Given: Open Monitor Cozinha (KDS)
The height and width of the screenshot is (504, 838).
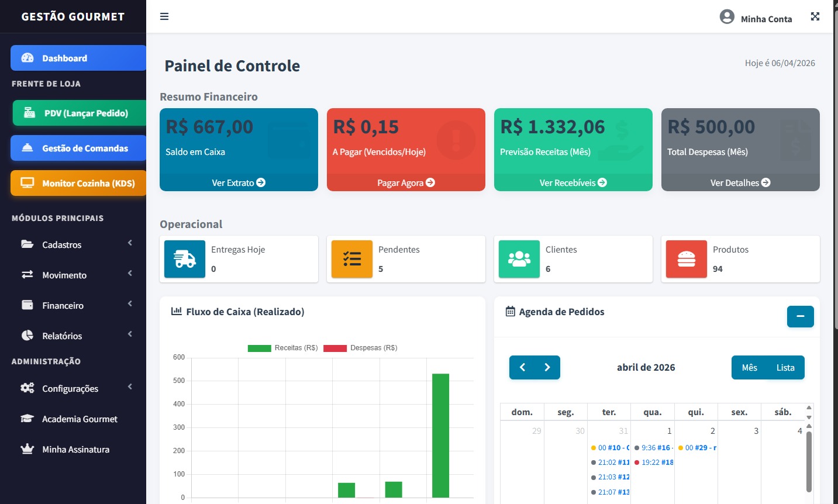Looking at the screenshot, I should tap(78, 183).
